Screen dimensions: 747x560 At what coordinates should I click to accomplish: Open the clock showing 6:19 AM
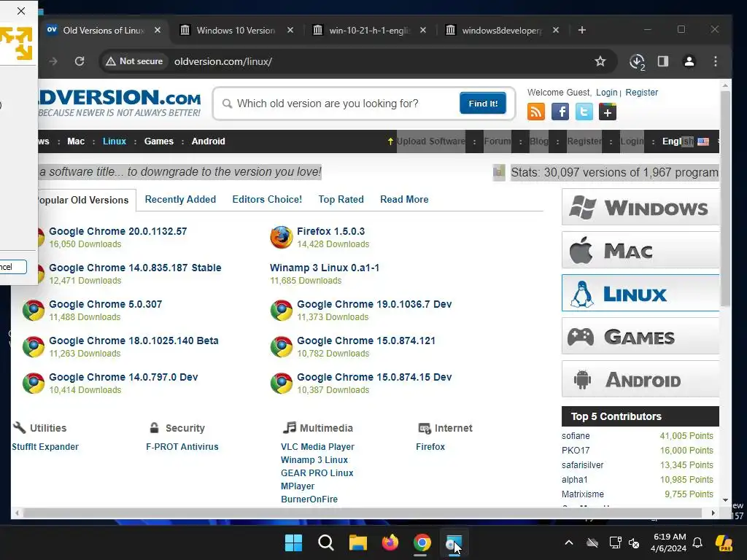pos(668,542)
